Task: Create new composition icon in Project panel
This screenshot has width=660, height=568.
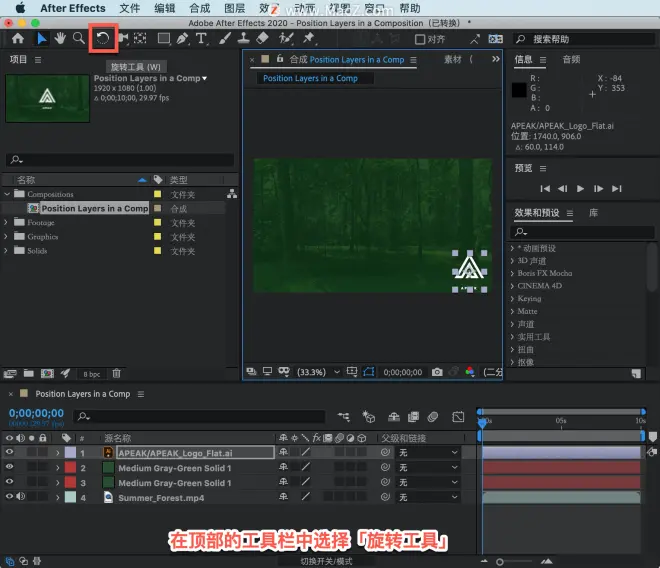Action: tap(47, 373)
